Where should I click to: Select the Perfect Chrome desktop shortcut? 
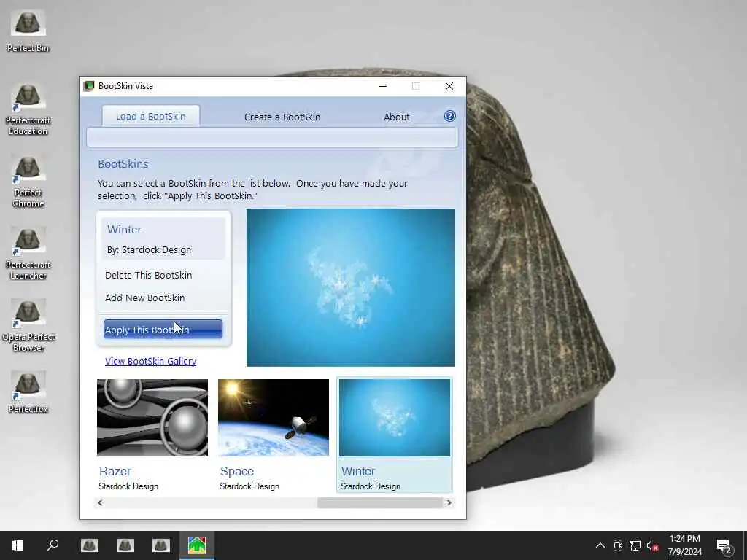coord(28,182)
